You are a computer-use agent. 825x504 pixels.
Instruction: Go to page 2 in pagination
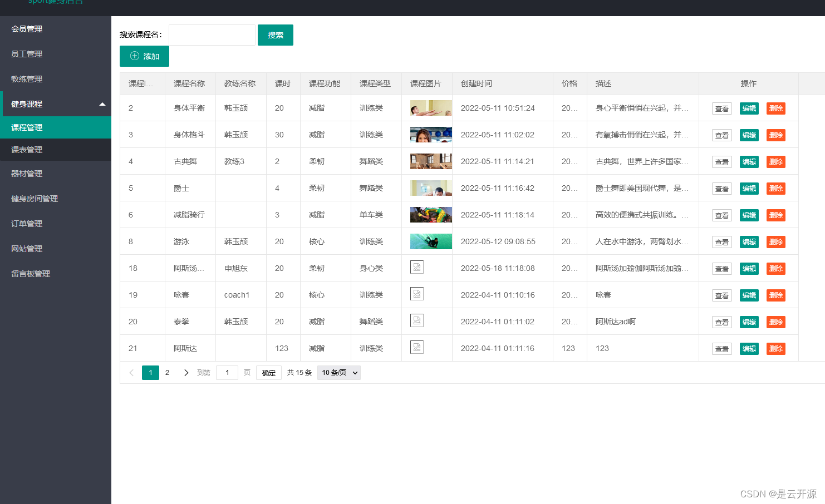167,373
